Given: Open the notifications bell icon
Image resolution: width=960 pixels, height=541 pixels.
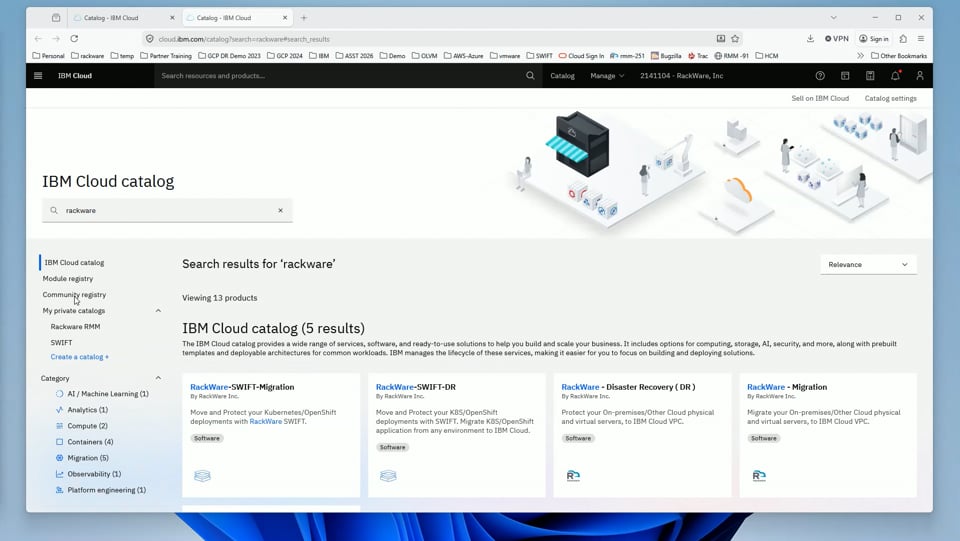Looking at the screenshot, I should [x=895, y=76].
